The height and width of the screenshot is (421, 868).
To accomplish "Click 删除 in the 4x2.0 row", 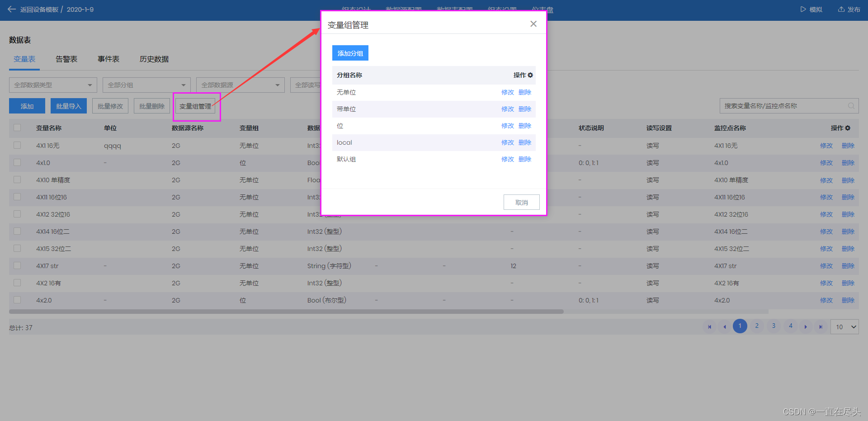I will coord(848,300).
